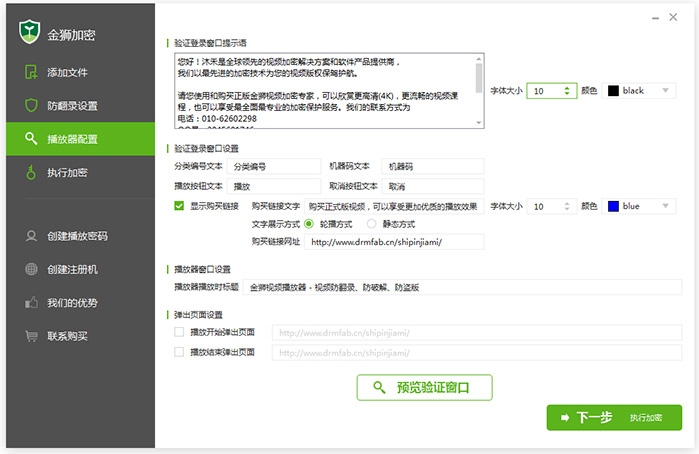This screenshot has height=454, width=699.
Task: Open 创建注册机 from sidebar
Action: coord(81,269)
